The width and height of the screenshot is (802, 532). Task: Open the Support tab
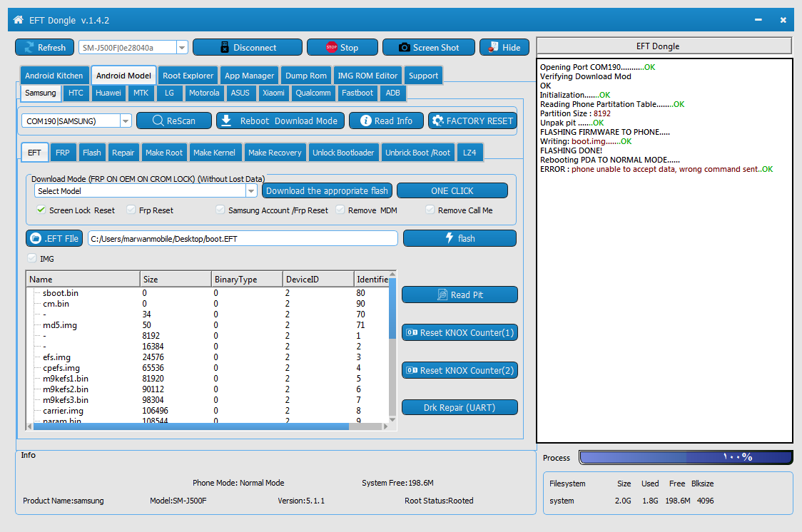click(x=424, y=76)
